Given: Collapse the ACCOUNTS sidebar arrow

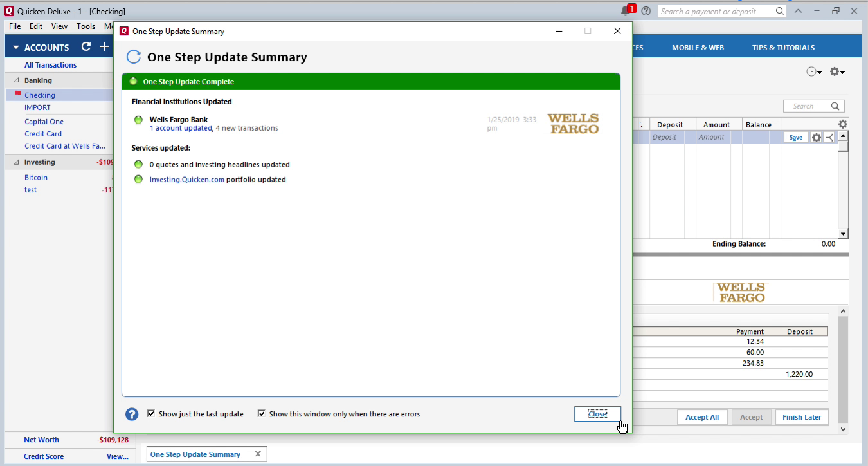Looking at the screenshot, I should 16,48.
